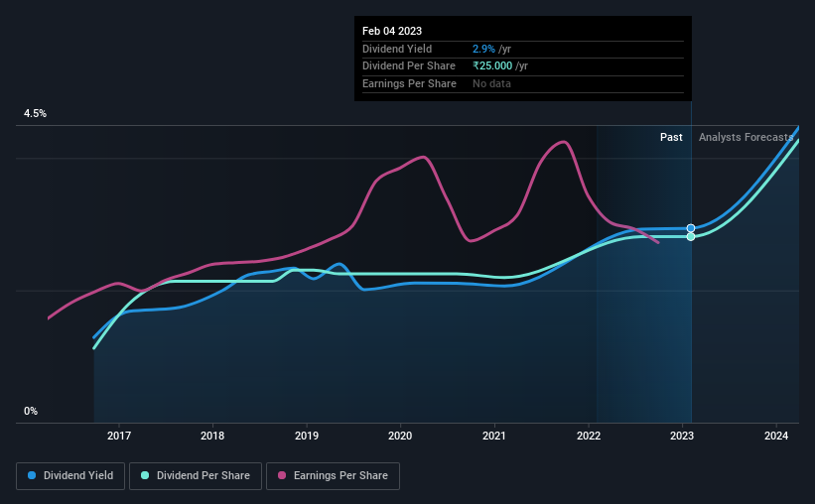Select the 2020 x-axis label
The height and width of the screenshot is (504, 815).
pos(400,436)
